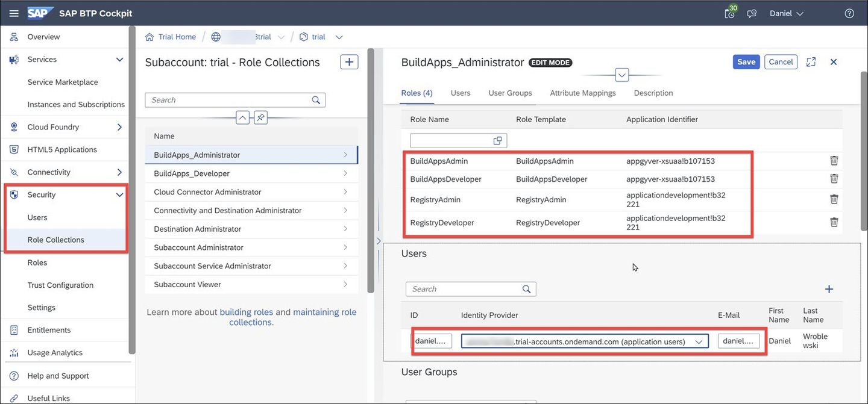Select Subaccount Administrator row
The image size is (868, 404).
[251, 247]
